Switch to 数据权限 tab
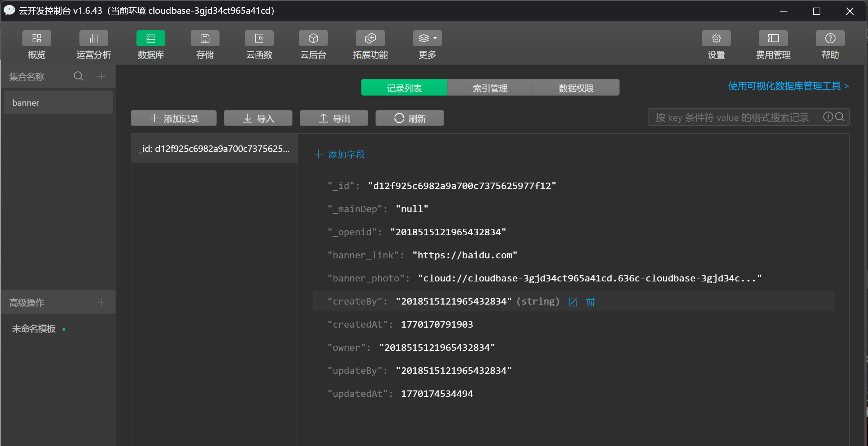The height and width of the screenshot is (446, 868). click(576, 88)
